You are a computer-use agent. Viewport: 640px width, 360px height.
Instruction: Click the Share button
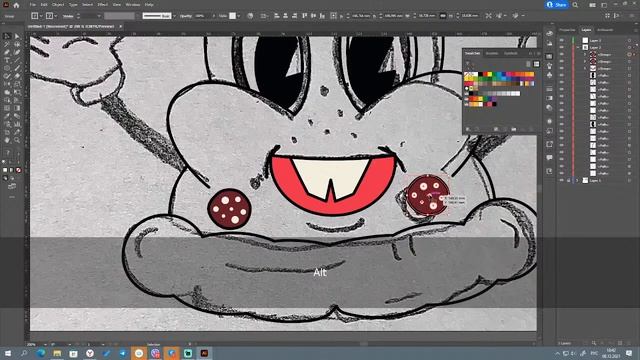557,5
